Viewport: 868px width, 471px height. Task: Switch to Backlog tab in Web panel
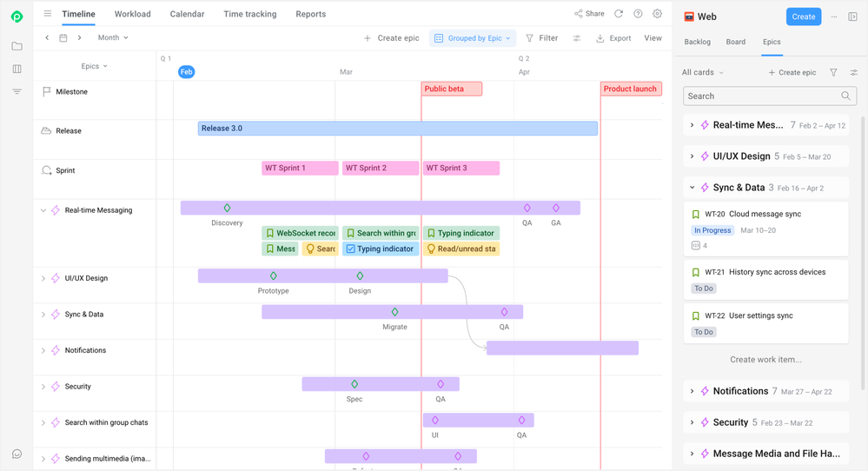coord(697,42)
